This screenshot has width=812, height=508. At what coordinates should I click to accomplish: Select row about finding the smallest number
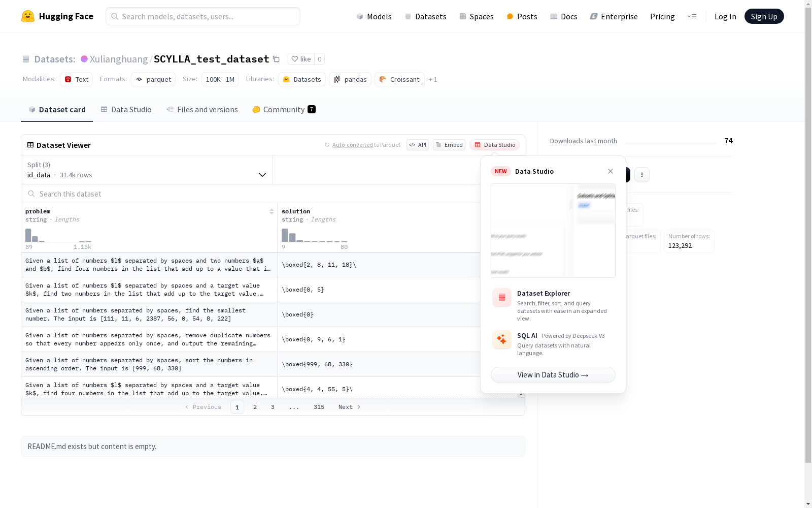pyautogui.click(x=251, y=314)
